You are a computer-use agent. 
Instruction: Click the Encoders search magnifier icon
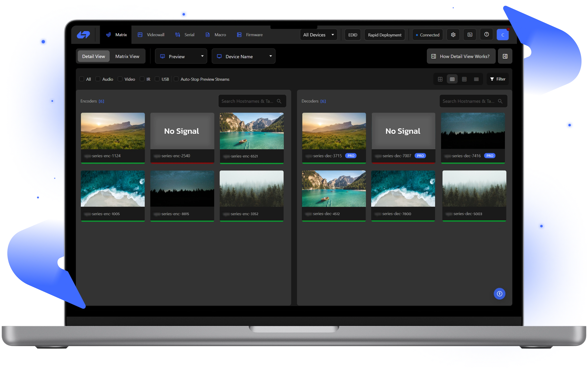click(x=279, y=101)
